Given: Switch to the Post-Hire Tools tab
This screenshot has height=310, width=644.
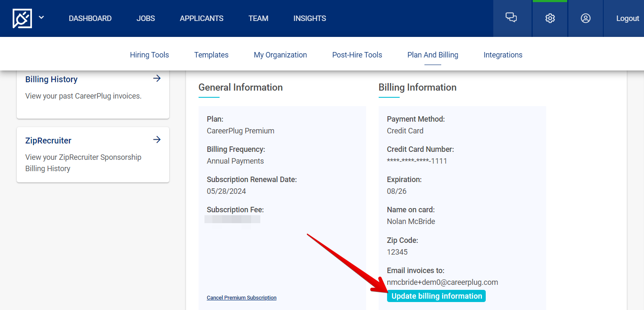Looking at the screenshot, I should click(x=357, y=55).
